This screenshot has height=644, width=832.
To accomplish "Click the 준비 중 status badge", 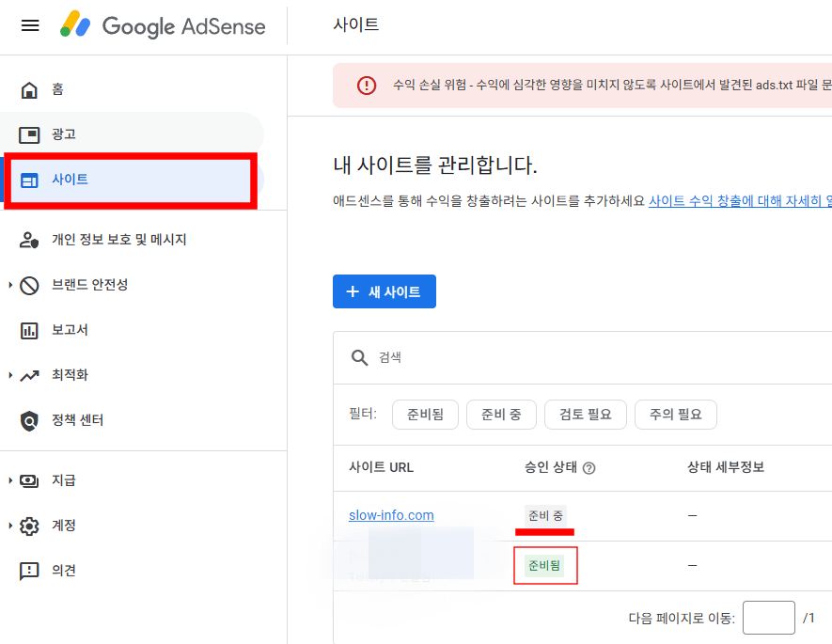I will [545, 515].
